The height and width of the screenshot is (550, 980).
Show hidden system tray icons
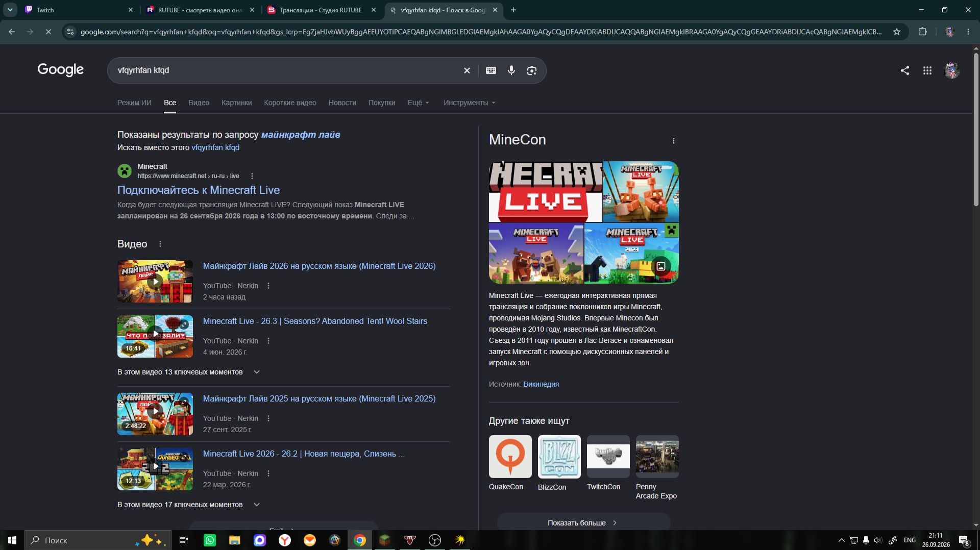(841, 540)
